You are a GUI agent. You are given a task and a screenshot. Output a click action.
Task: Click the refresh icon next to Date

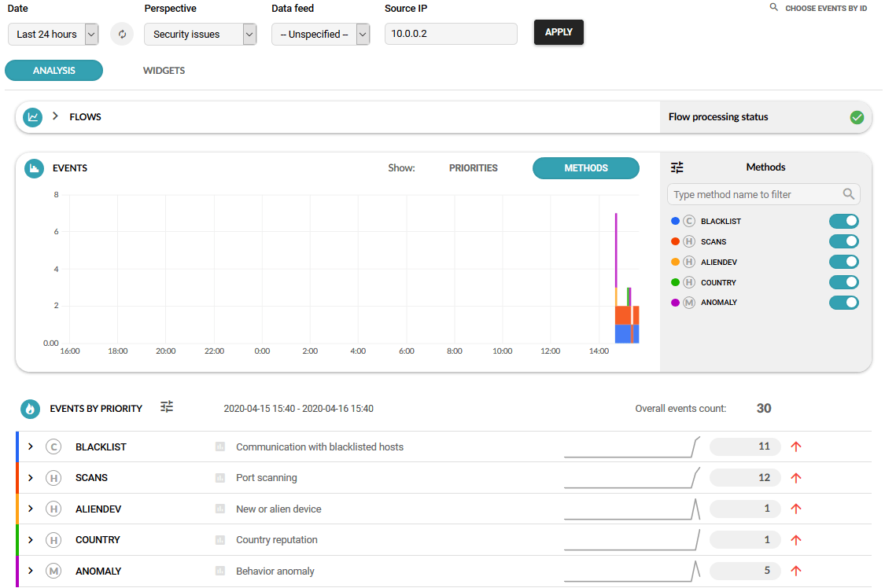point(122,35)
